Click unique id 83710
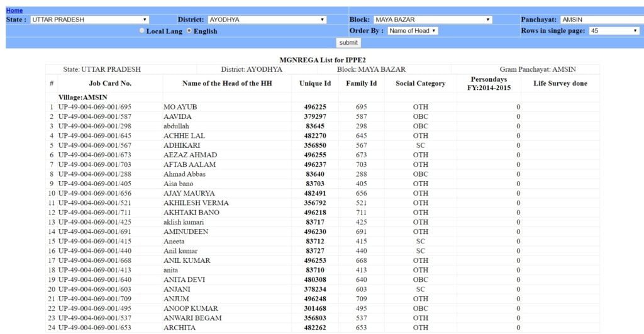This screenshot has height=334, width=644. [x=315, y=270]
